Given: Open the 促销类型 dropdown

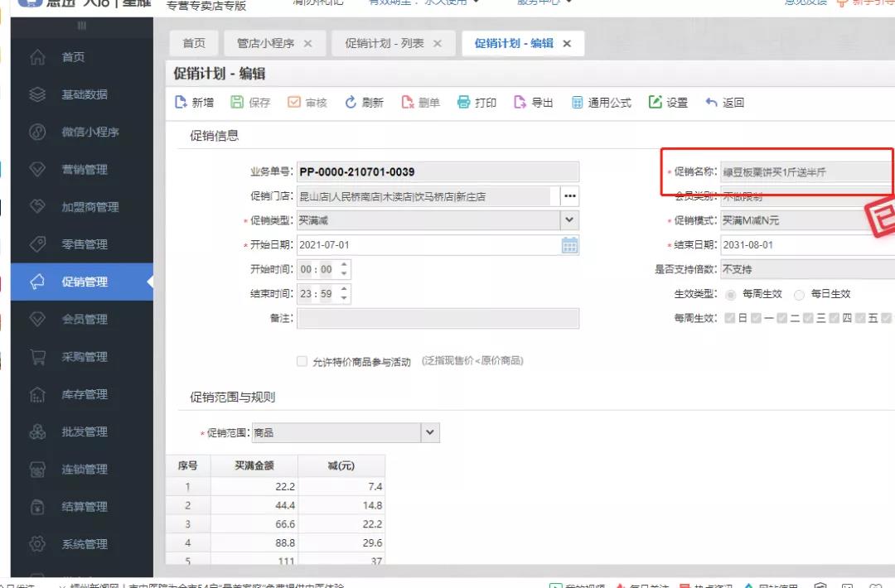Looking at the screenshot, I should pyautogui.click(x=571, y=219).
